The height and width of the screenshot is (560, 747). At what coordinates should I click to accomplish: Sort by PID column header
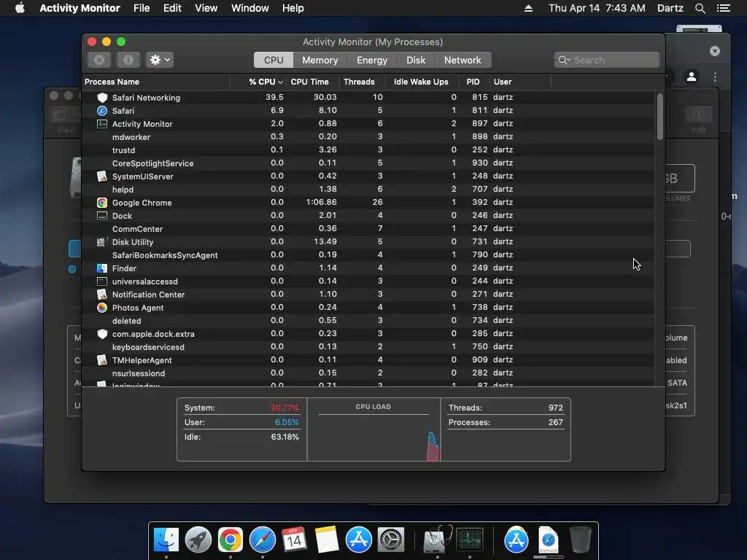[x=474, y=82]
